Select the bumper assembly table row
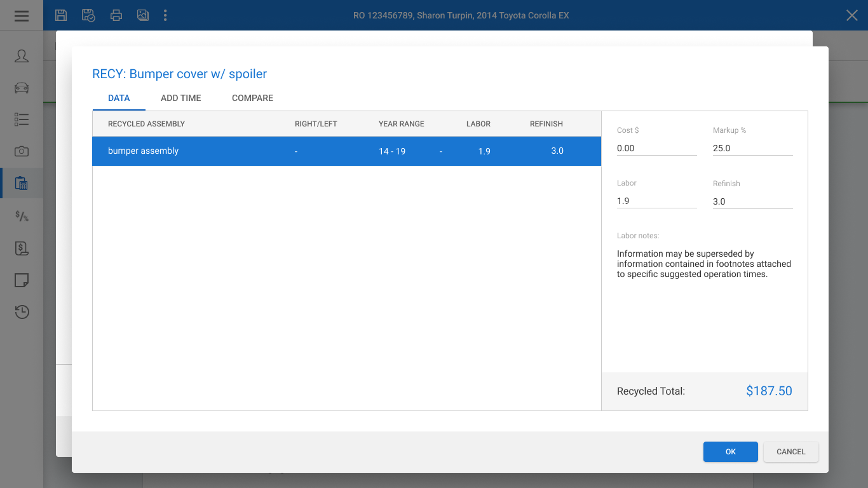 click(347, 151)
